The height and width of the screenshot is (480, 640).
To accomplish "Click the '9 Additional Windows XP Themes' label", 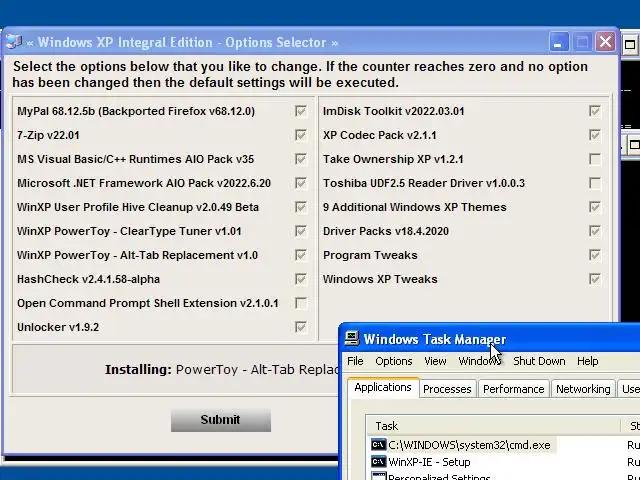I will click(x=414, y=207).
